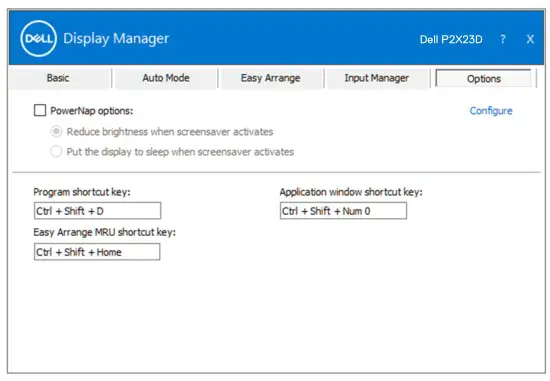
Task: Select the Options tab
Action: click(484, 78)
